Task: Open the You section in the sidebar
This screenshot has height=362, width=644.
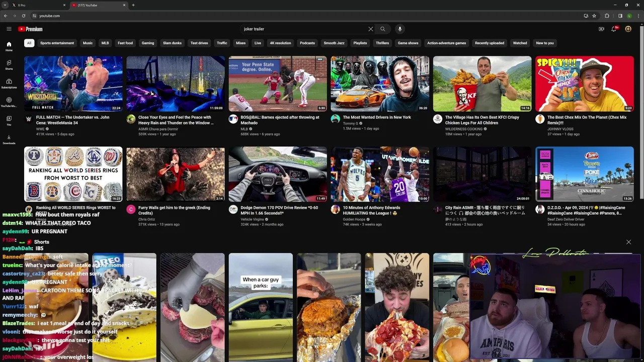Action: tap(9, 121)
